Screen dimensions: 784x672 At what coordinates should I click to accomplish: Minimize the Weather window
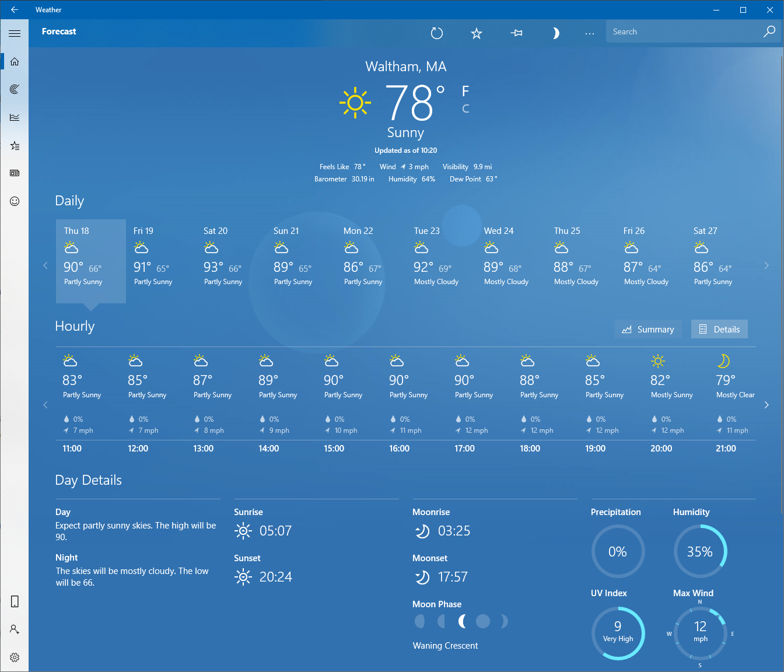716,9
